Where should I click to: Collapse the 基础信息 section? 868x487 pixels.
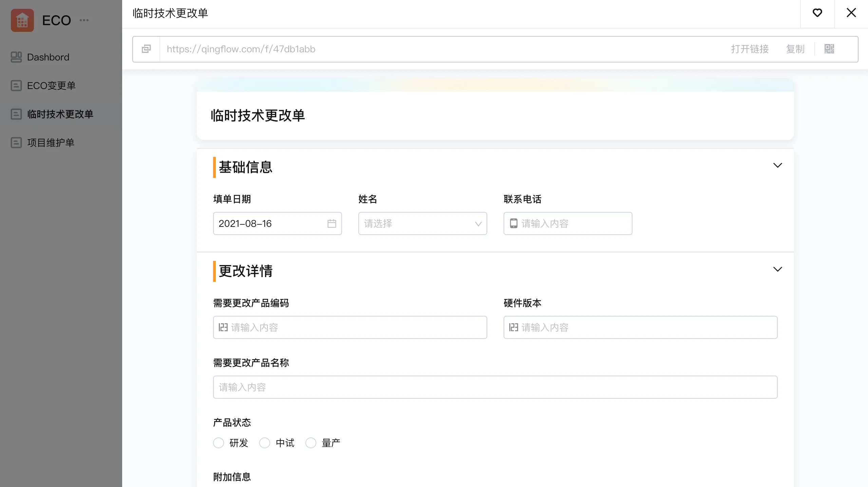[777, 165]
